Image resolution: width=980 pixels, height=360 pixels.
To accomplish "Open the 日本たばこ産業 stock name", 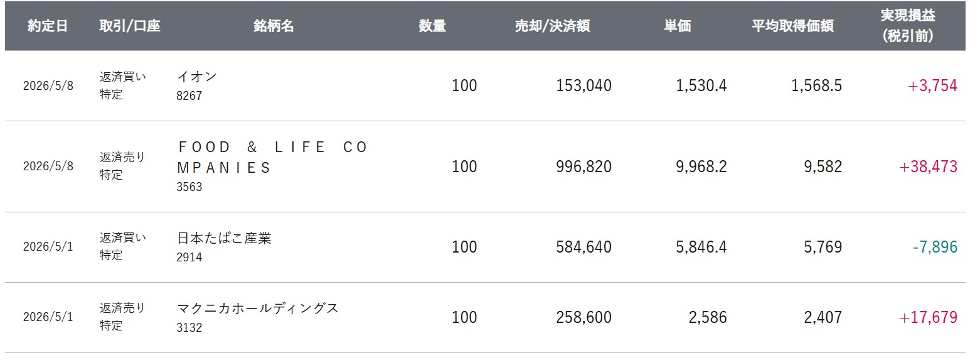I will [225, 239].
